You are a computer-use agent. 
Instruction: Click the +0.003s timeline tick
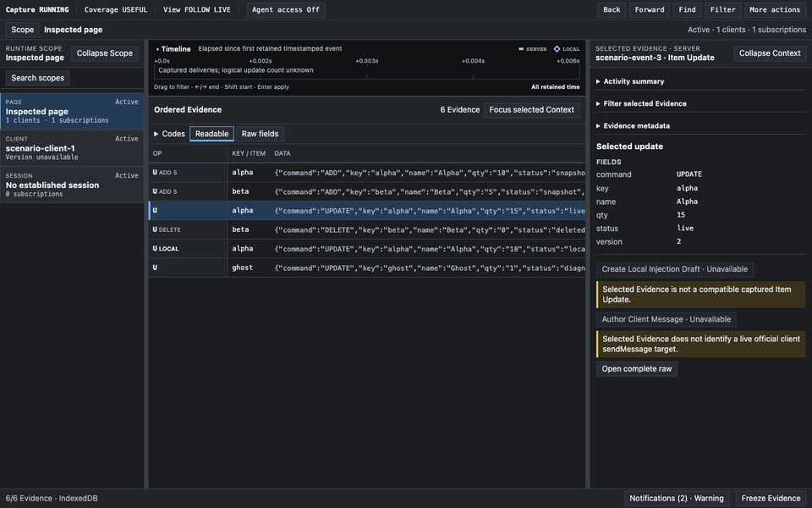click(x=366, y=61)
